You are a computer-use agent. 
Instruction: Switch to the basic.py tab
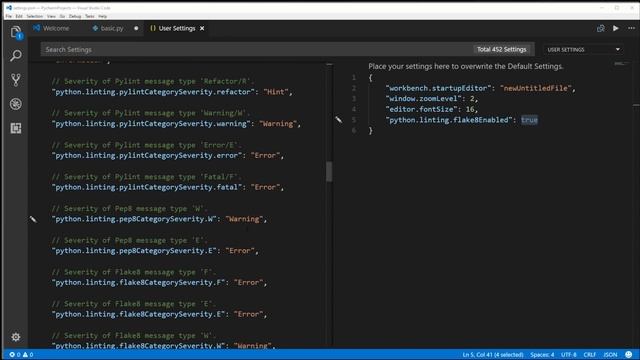109,28
